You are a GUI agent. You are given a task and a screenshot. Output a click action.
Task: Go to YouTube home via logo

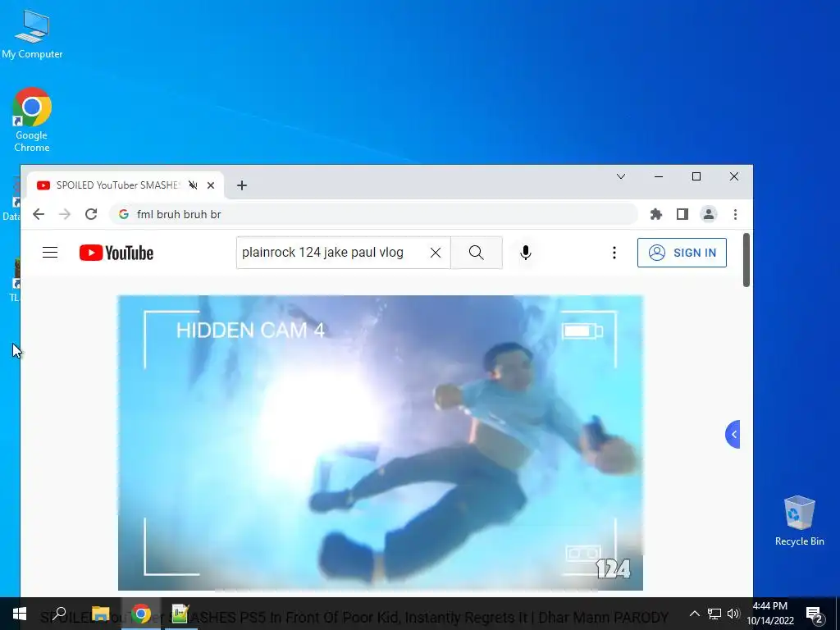116,253
